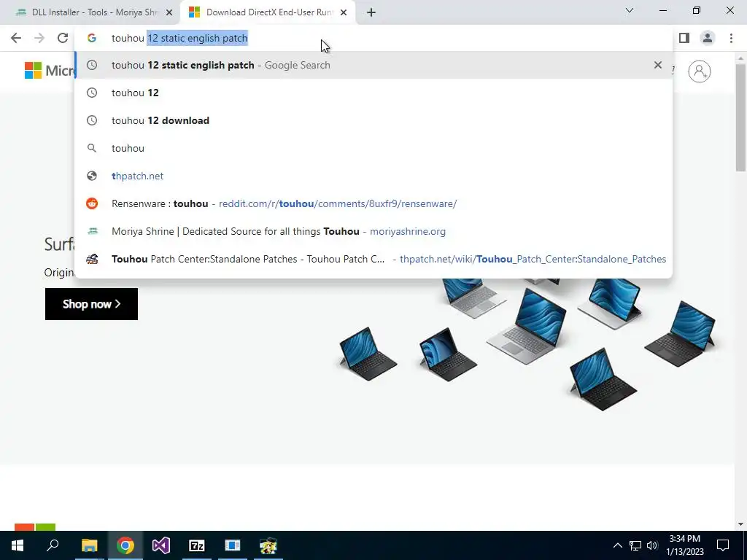
Task: Click the forward navigation arrow
Action: pyautogui.click(x=39, y=38)
